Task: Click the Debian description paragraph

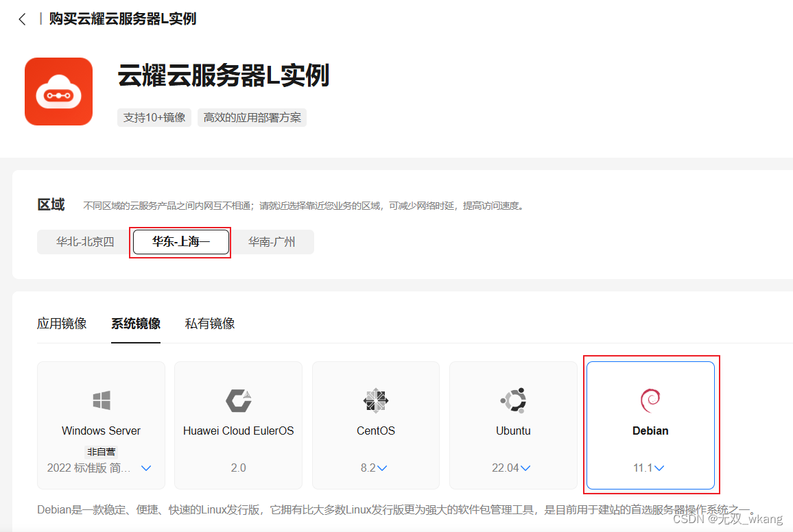Action: tap(396, 510)
